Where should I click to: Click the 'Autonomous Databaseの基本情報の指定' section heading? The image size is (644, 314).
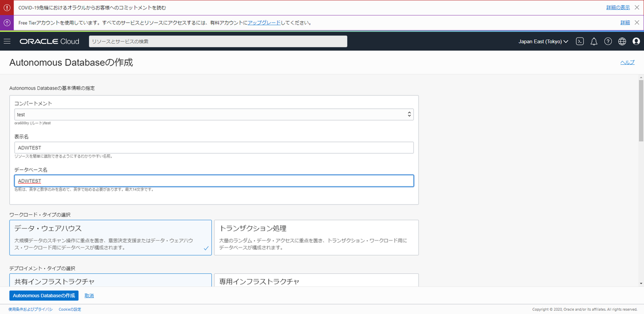coord(52,88)
